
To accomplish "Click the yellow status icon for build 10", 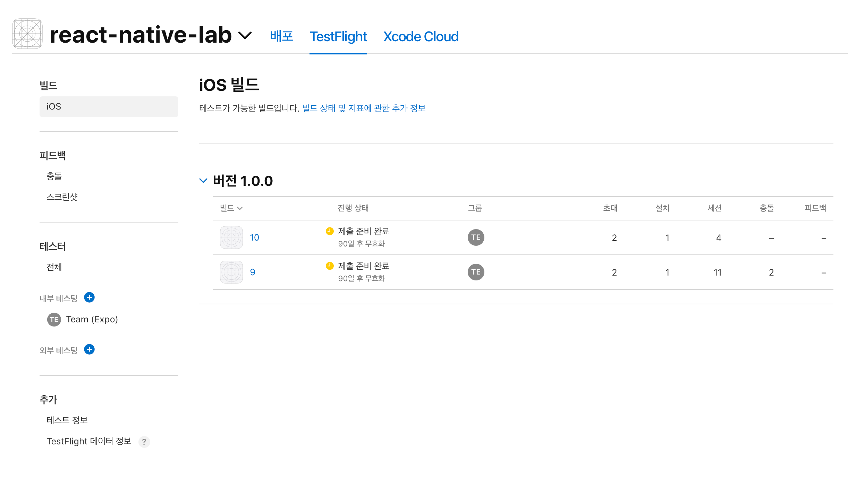I will click(x=330, y=231).
